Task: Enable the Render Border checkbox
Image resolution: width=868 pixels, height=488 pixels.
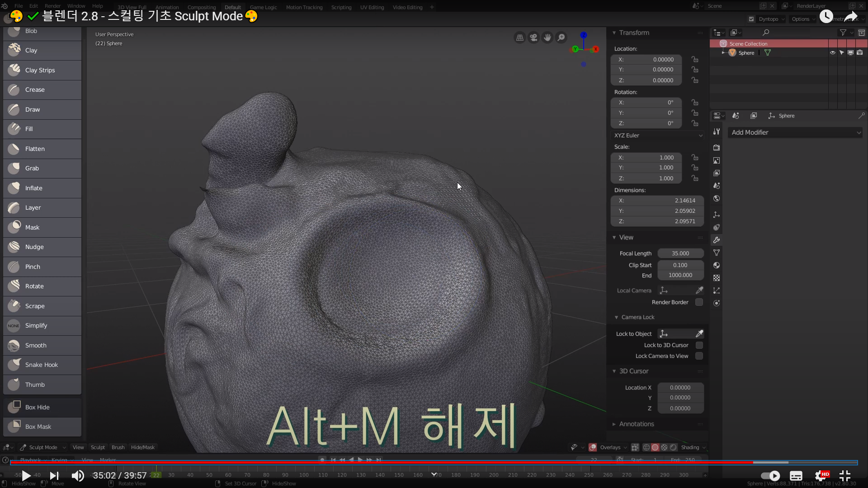Action: (x=699, y=302)
